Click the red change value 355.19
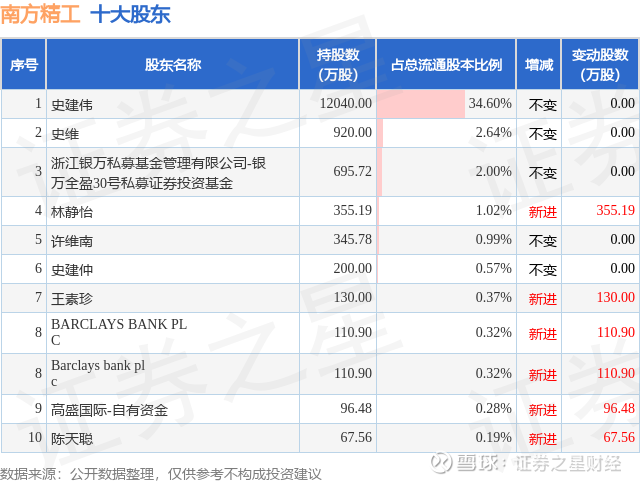The height and width of the screenshot is (483, 640). pyautogui.click(x=616, y=210)
